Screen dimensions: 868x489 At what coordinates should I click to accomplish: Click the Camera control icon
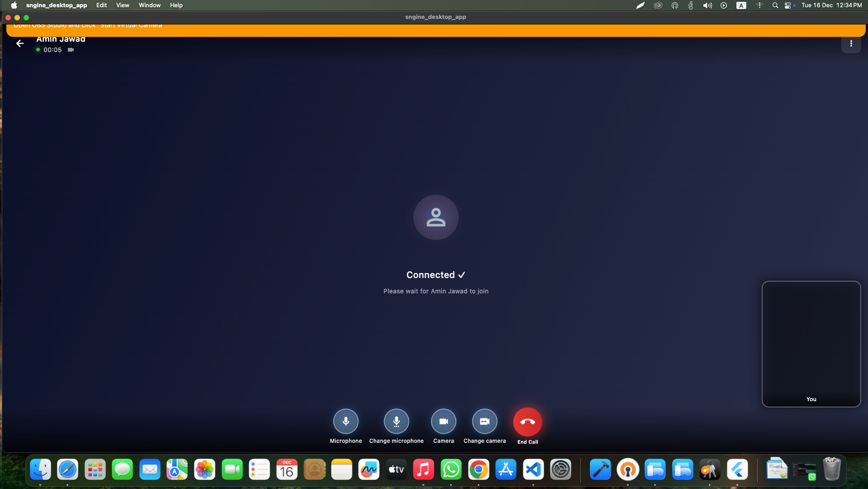[x=443, y=421]
